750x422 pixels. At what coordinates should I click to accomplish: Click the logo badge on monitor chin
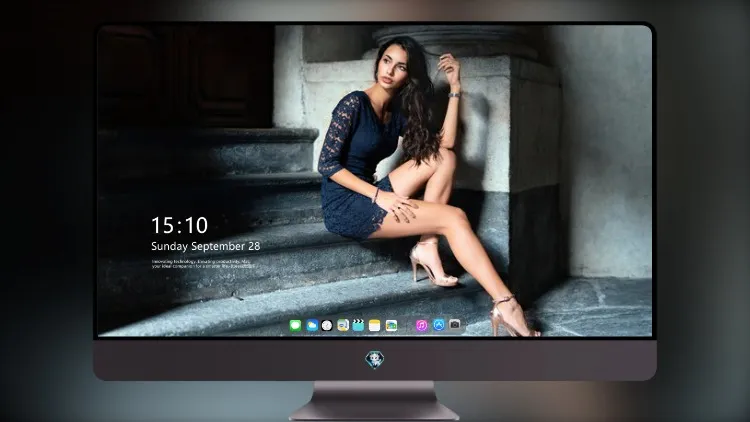pos(375,360)
